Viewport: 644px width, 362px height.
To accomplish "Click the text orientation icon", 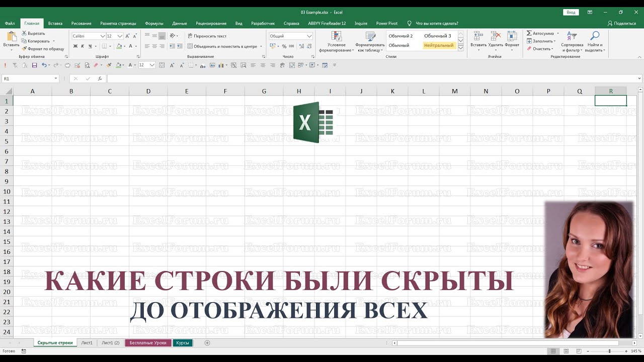I will (173, 36).
